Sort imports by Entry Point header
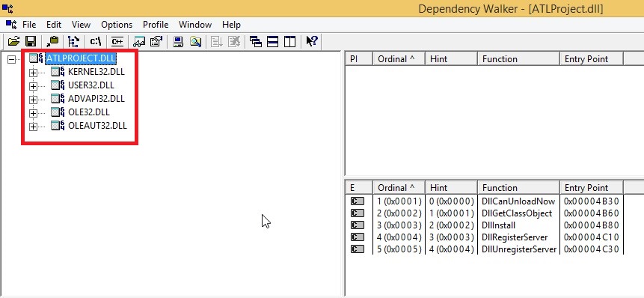 pyautogui.click(x=592, y=59)
